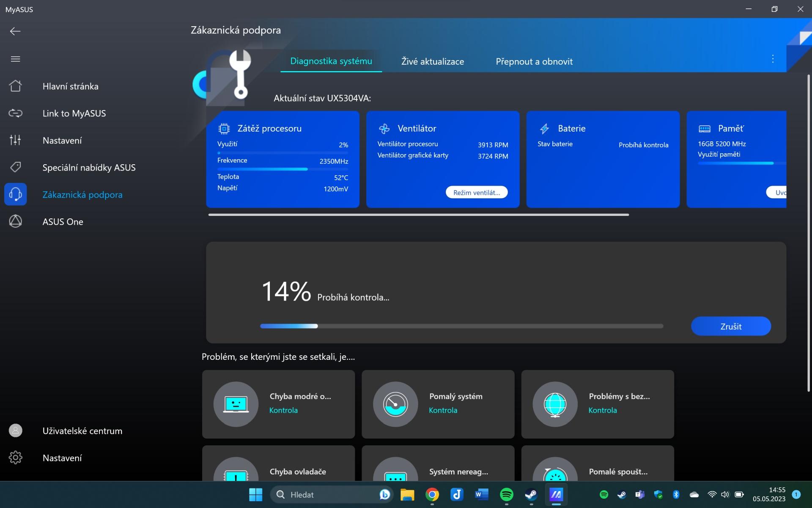Open Microsoft Word from taskbar
Screen dimensions: 812x508
click(x=482, y=494)
